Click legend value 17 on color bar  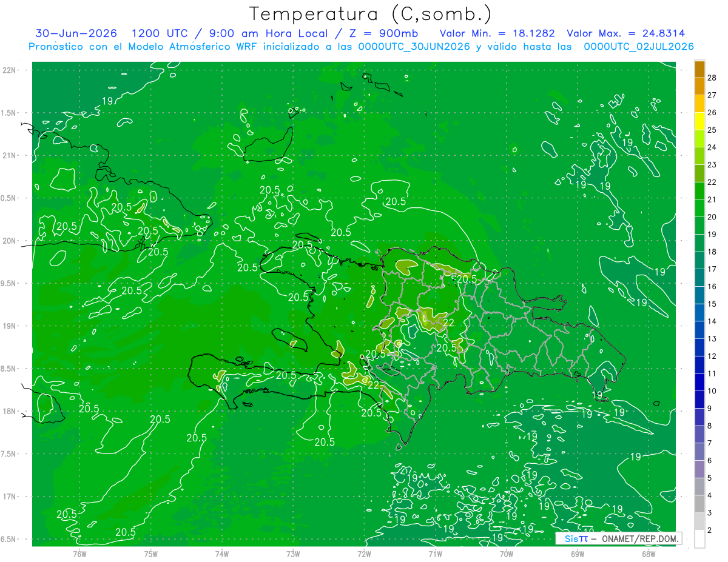click(712, 269)
